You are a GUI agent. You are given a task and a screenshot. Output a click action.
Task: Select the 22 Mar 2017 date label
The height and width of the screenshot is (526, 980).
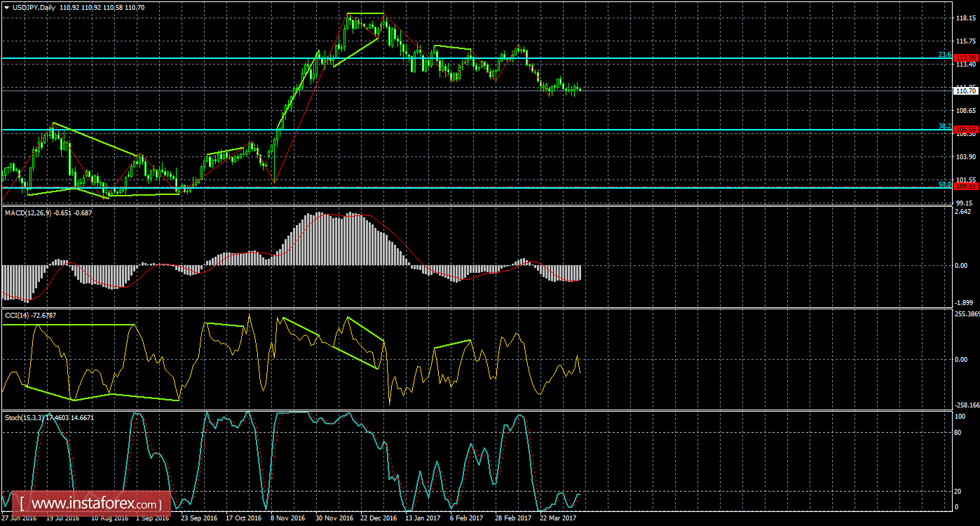pyautogui.click(x=558, y=519)
